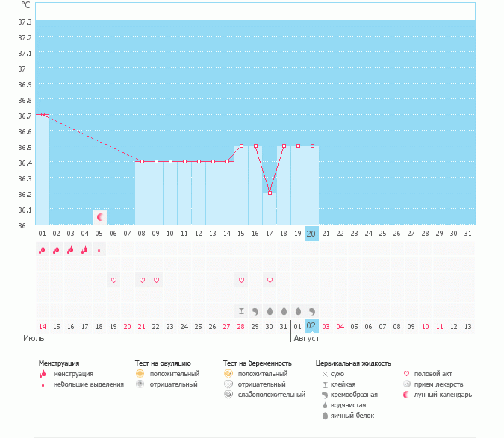Click the 36.2 temperature point on day 17

coord(270,193)
